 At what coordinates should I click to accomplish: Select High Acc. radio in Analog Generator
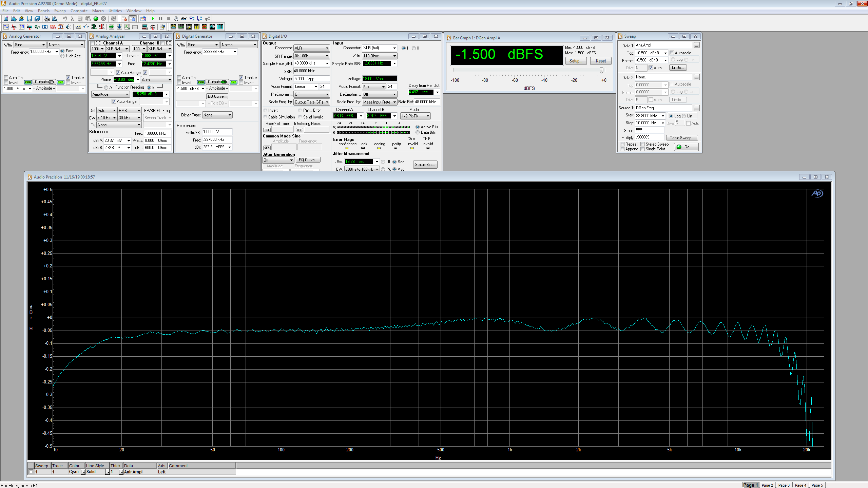click(x=62, y=56)
